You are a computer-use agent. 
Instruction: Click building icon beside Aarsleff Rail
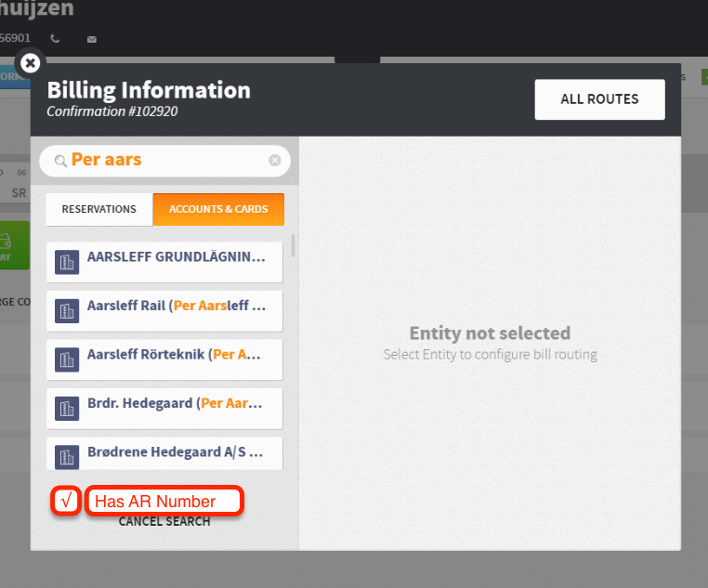[67, 311]
